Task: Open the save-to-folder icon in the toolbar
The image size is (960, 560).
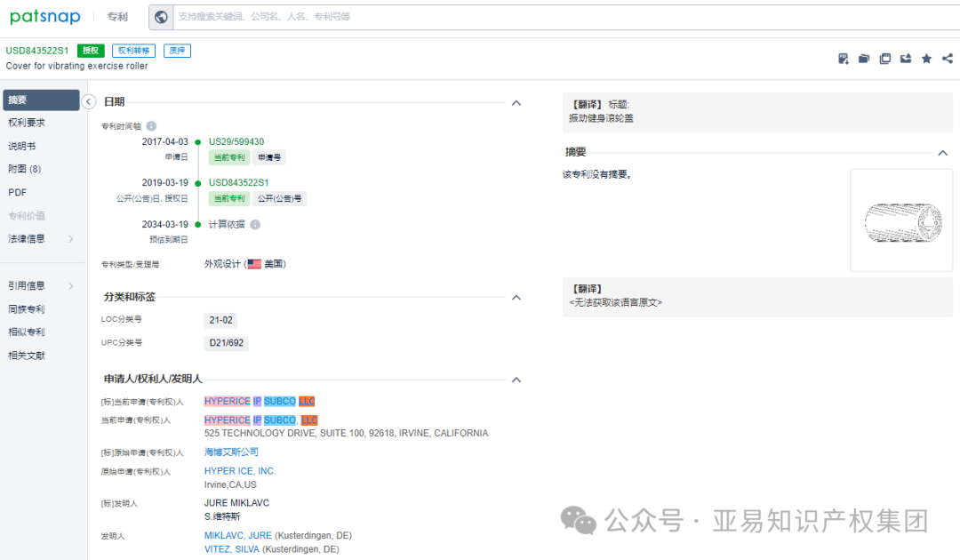Action: (x=863, y=58)
